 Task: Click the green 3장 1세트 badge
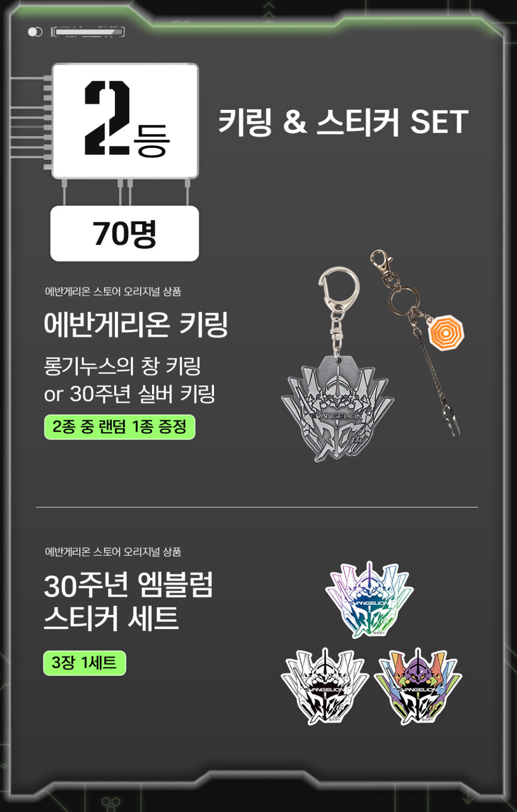coord(85,663)
